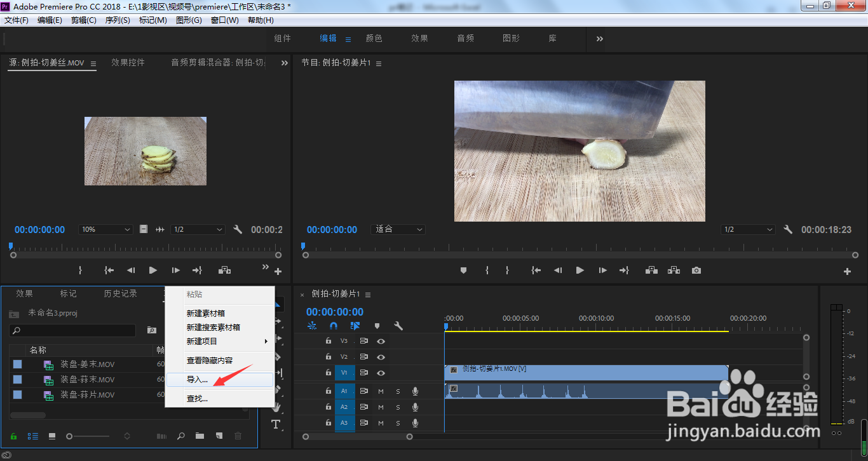Toggle nest sequence insert mode in timeline
This screenshot has height=461, width=868.
click(x=312, y=326)
